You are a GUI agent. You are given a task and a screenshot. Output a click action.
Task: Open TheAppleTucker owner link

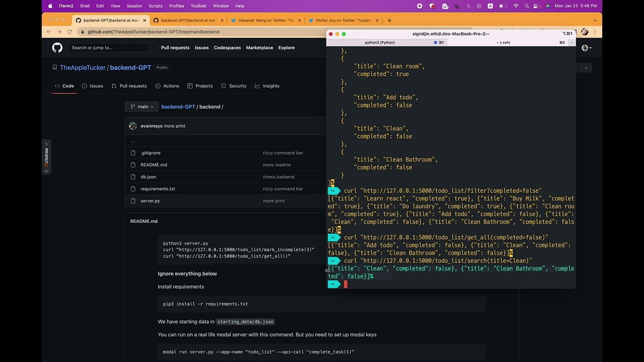click(x=83, y=67)
